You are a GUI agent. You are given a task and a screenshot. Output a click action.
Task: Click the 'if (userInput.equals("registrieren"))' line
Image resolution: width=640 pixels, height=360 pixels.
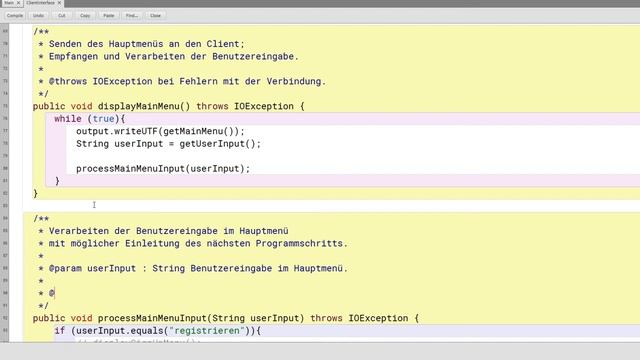(x=158, y=331)
